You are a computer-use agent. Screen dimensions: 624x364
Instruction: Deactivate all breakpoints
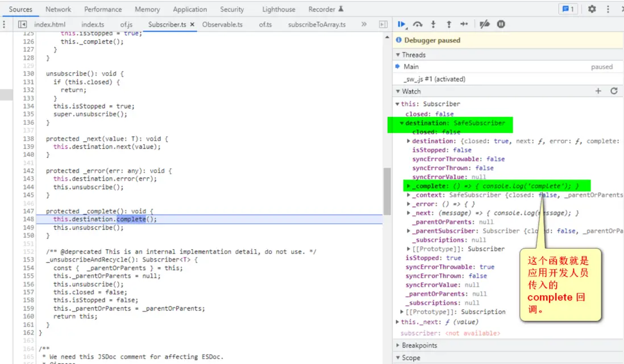coord(484,24)
